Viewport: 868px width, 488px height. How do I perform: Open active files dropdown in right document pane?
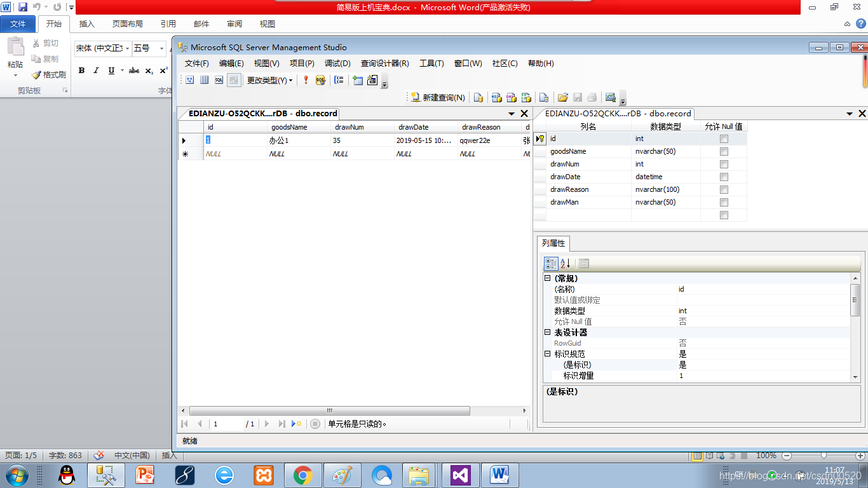click(850, 114)
